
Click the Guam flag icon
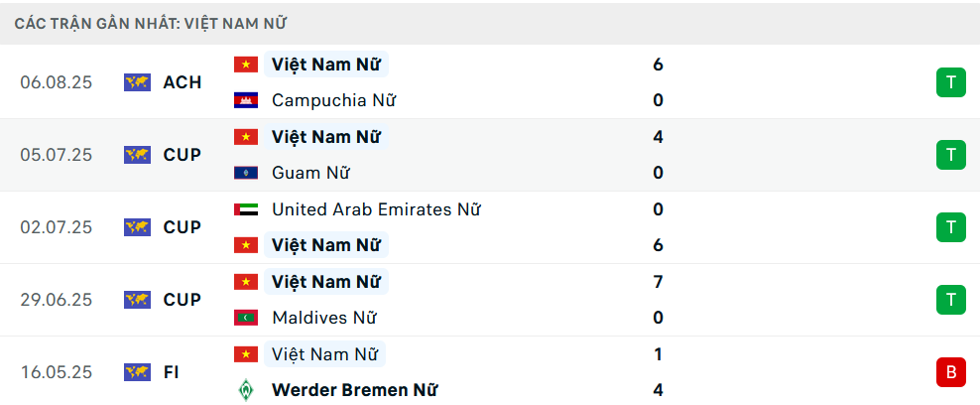(245, 173)
